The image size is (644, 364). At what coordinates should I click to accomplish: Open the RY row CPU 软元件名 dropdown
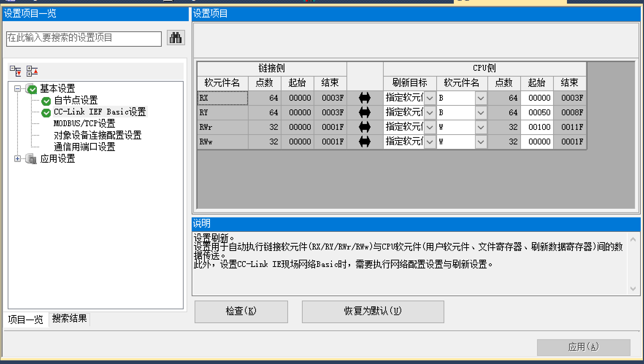[481, 112]
